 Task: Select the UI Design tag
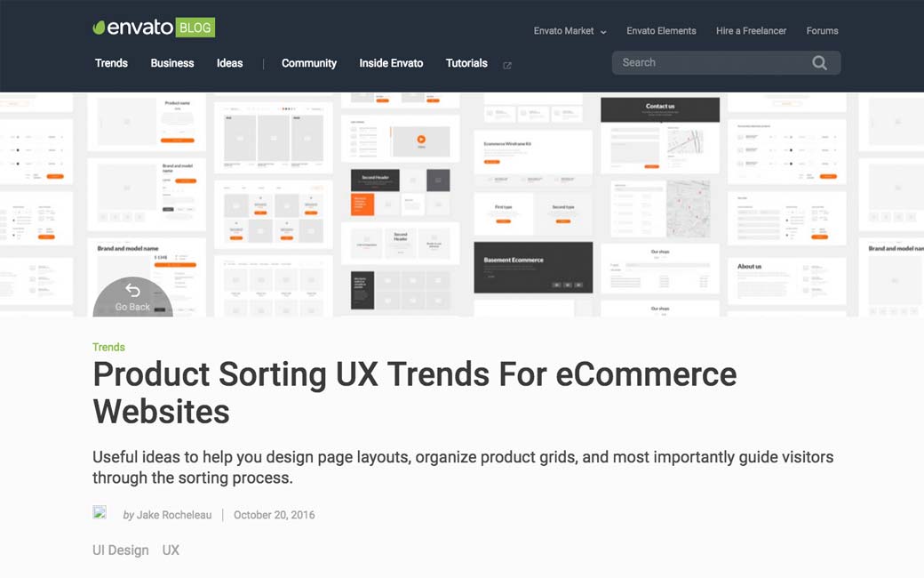click(120, 550)
